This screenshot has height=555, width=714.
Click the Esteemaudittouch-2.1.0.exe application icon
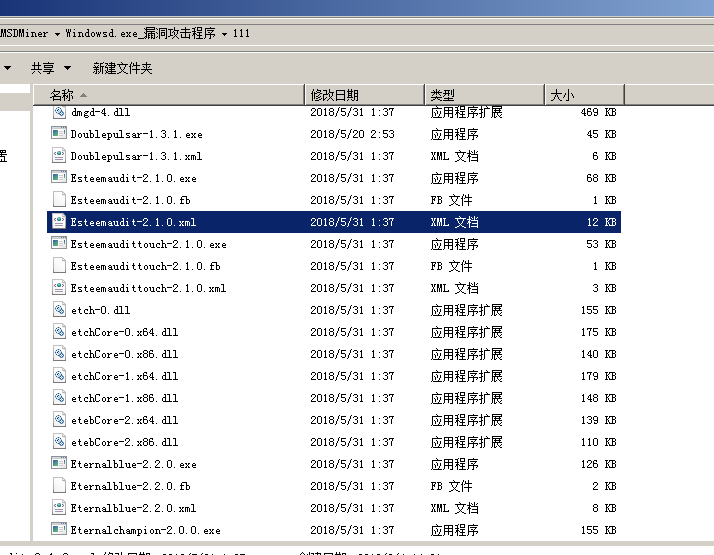[59, 244]
